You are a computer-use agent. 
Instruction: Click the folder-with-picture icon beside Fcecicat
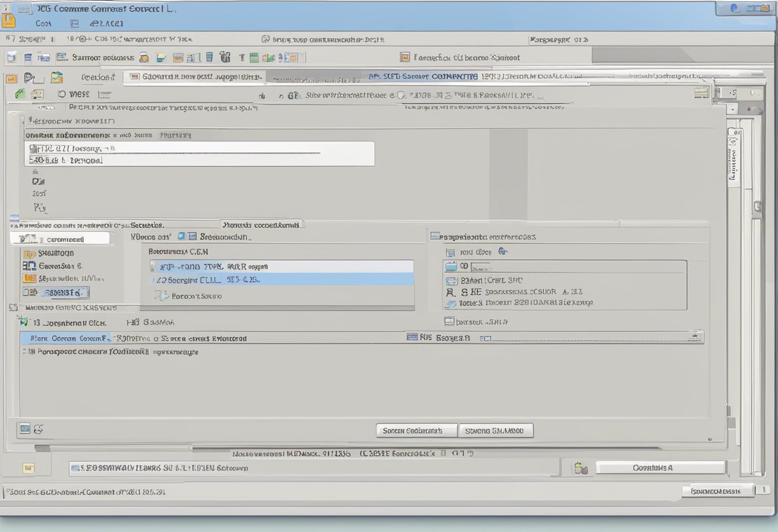[57, 77]
